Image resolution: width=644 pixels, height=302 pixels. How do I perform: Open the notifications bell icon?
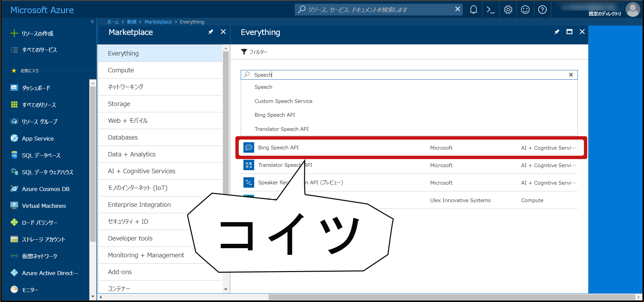pos(473,10)
